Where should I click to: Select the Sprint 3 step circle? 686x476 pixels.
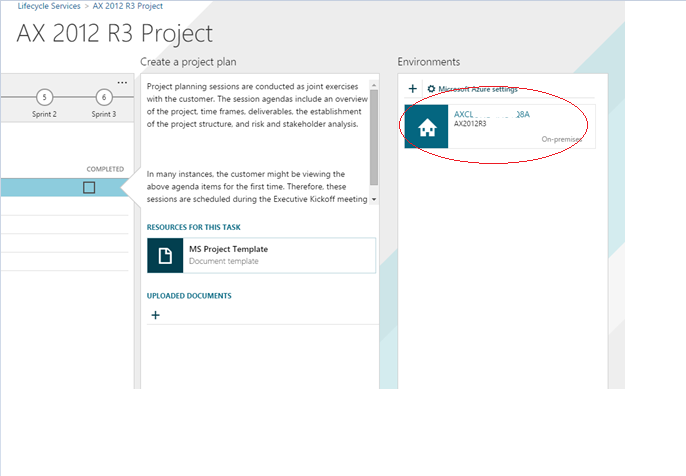(104, 97)
